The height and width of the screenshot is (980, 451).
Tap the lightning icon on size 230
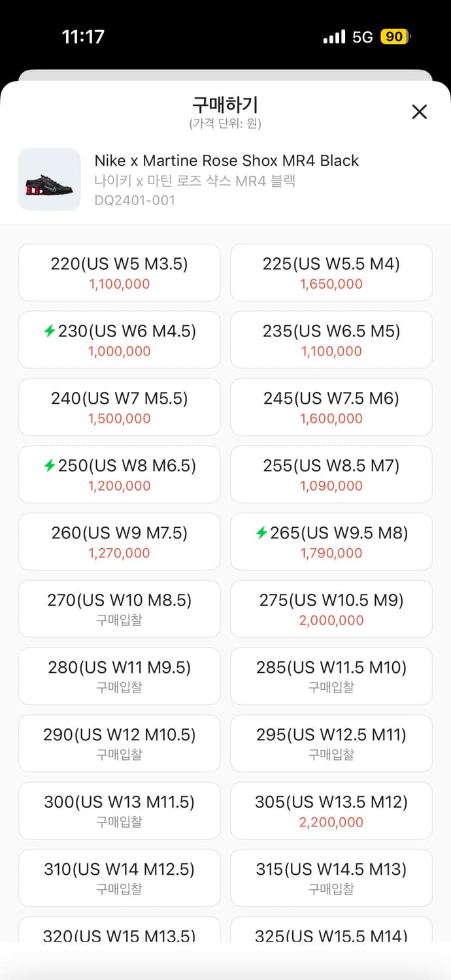pos(49,331)
